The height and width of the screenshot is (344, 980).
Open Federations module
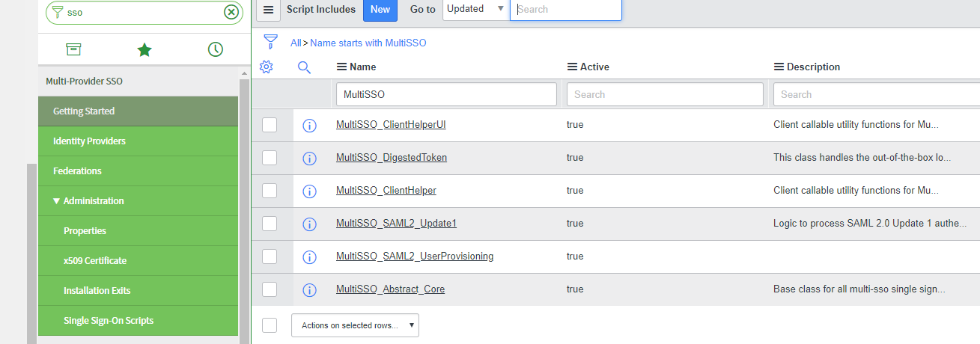point(138,171)
